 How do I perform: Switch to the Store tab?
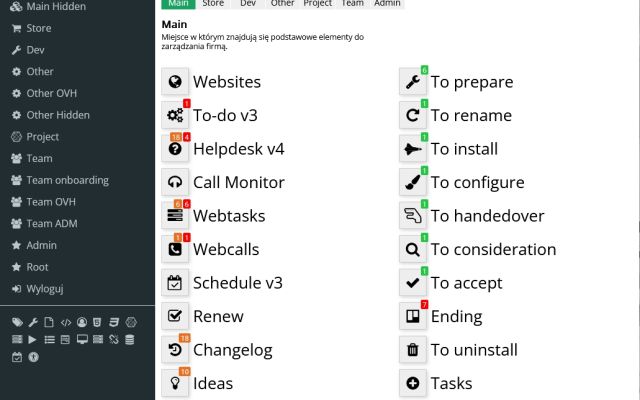tap(212, 4)
